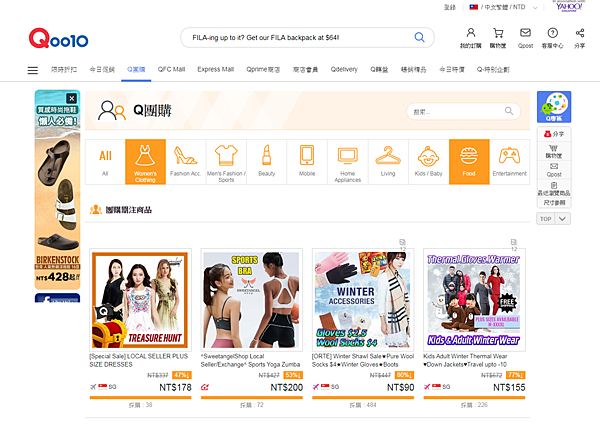Click the down chevron next to TOP

(562, 219)
